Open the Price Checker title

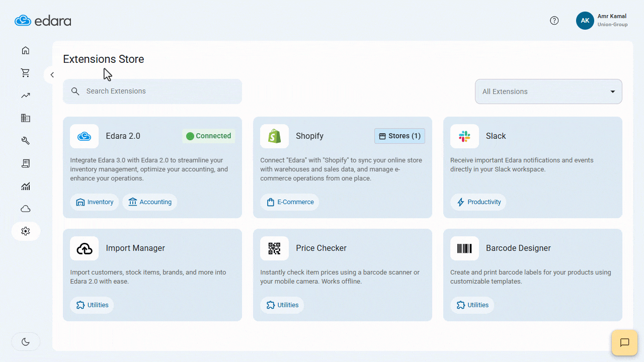321,248
